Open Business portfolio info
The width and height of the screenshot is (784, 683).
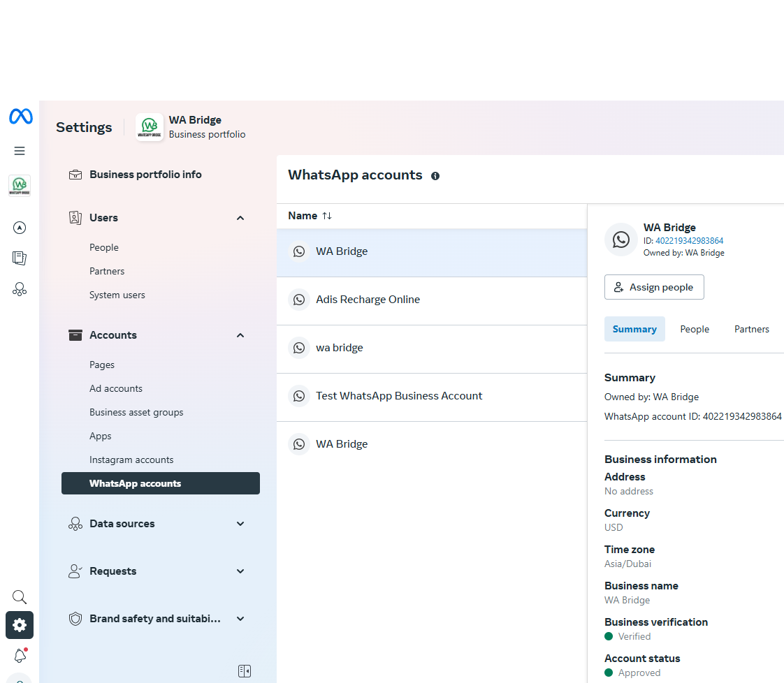145,175
